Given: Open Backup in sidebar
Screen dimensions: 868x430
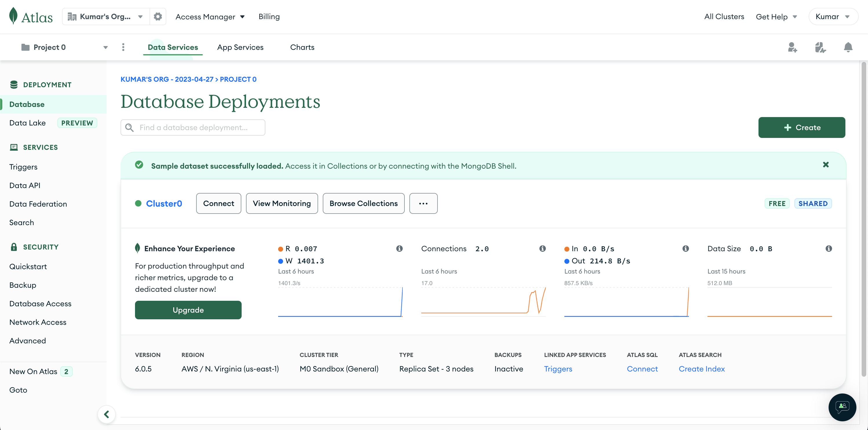Looking at the screenshot, I should pyautogui.click(x=23, y=285).
